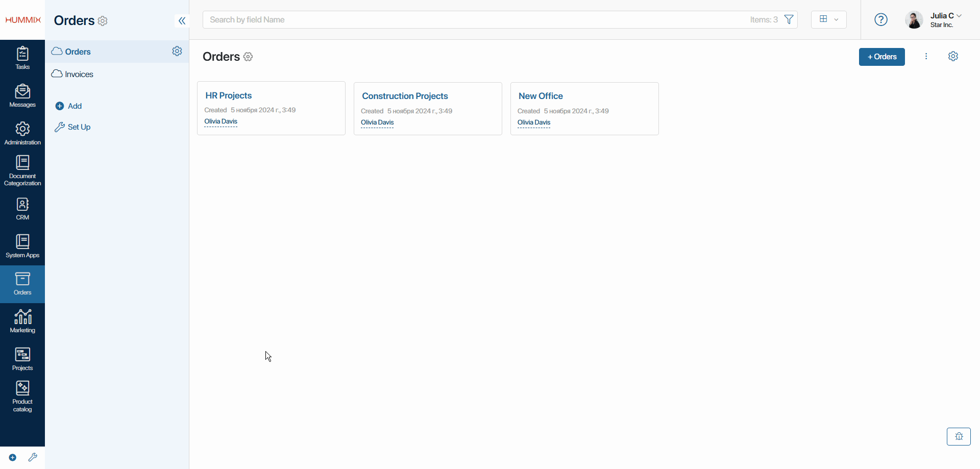Open the filter funnel in search bar
Image resolution: width=980 pixels, height=469 pixels.
(x=789, y=19)
